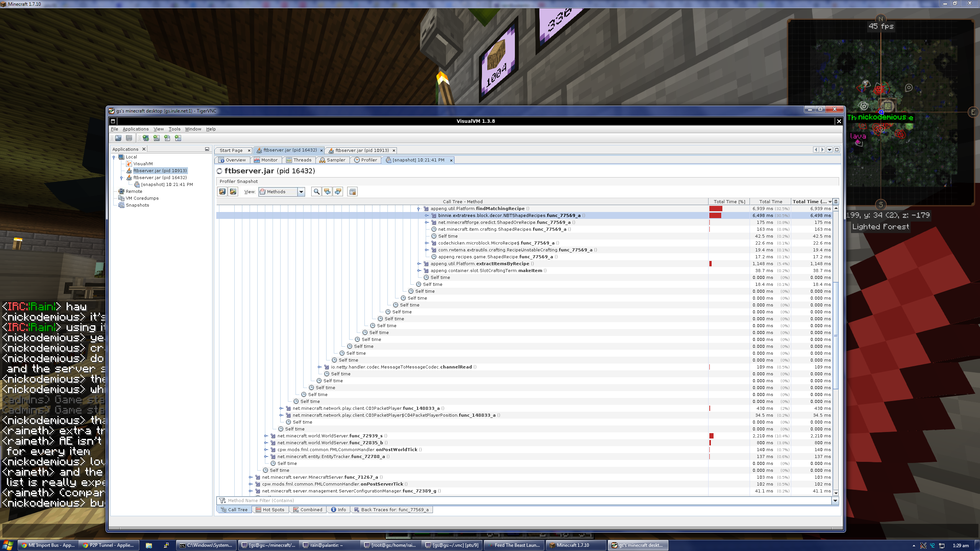Click the magnifier Find icon
Screen dimensions: 980x551
point(316,192)
